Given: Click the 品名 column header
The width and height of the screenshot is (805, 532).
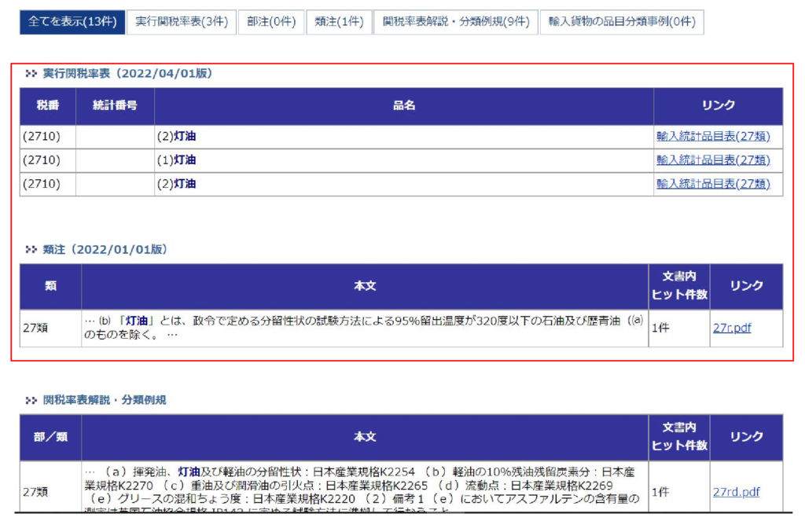Looking at the screenshot, I should [x=404, y=105].
